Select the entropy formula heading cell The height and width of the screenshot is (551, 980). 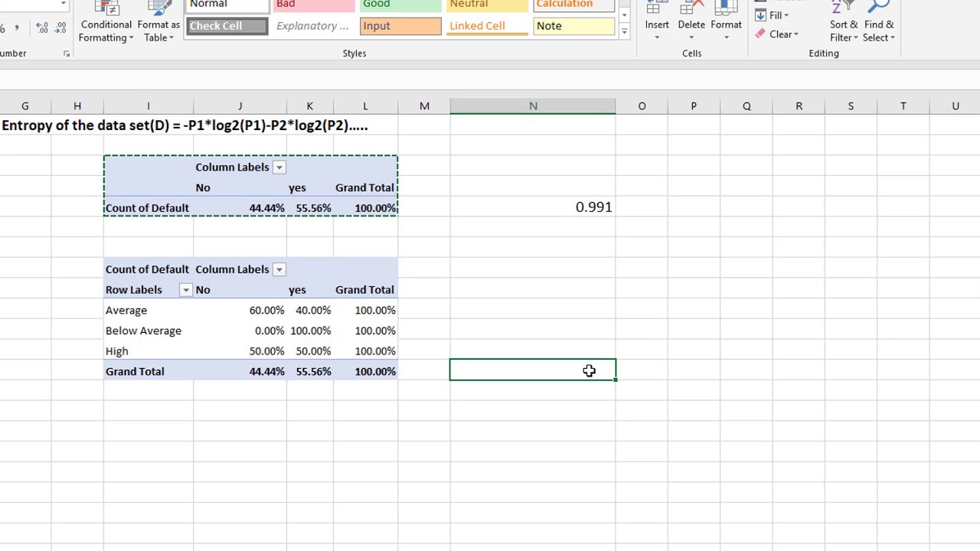(x=185, y=126)
